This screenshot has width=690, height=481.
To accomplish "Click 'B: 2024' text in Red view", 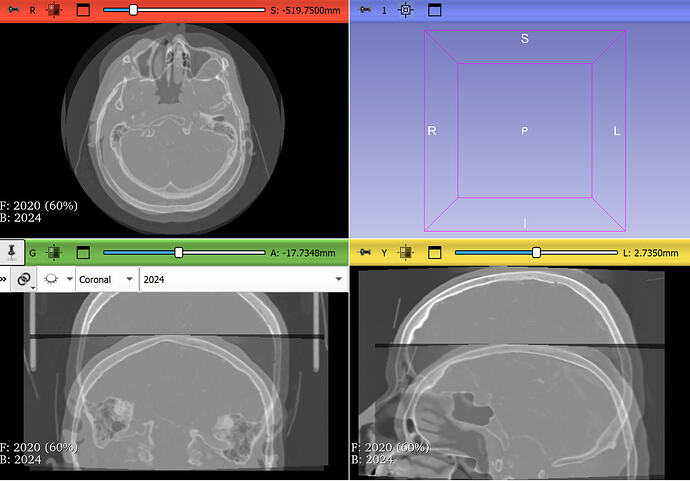I will (x=21, y=218).
